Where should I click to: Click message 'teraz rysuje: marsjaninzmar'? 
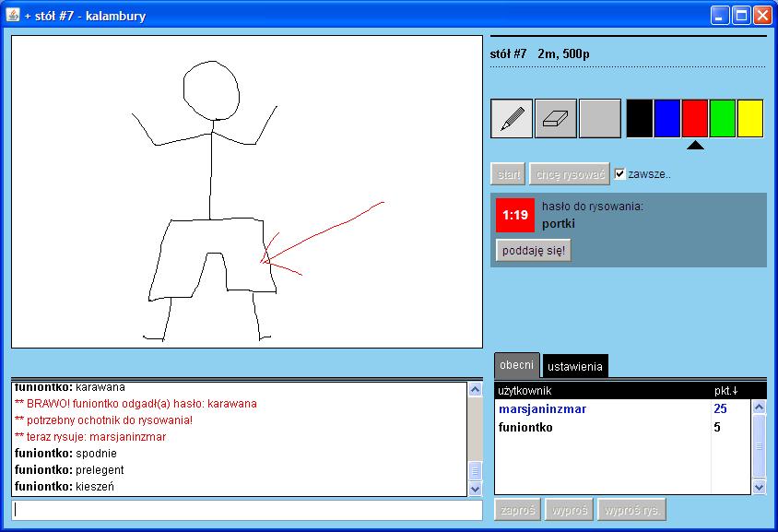click(x=90, y=437)
